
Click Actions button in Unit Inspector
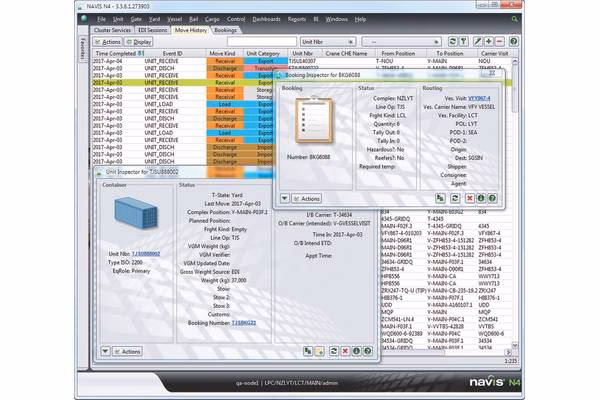click(x=127, y=351)
